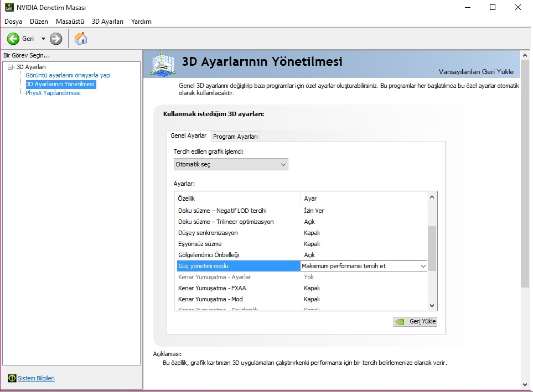Click Kapalı value for Düşey senkronizasyon
Screen dimensions: 533x392
pos(312,233)
